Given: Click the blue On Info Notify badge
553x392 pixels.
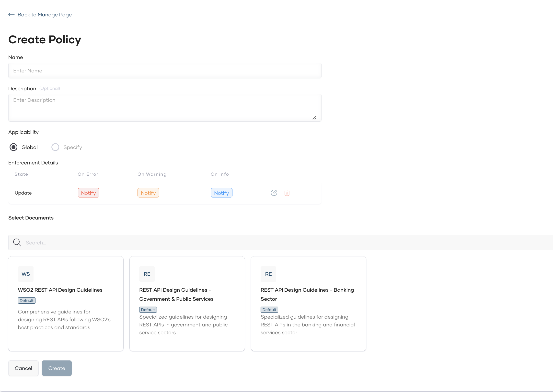Looking at the screenshot, I should coord(221,193).
